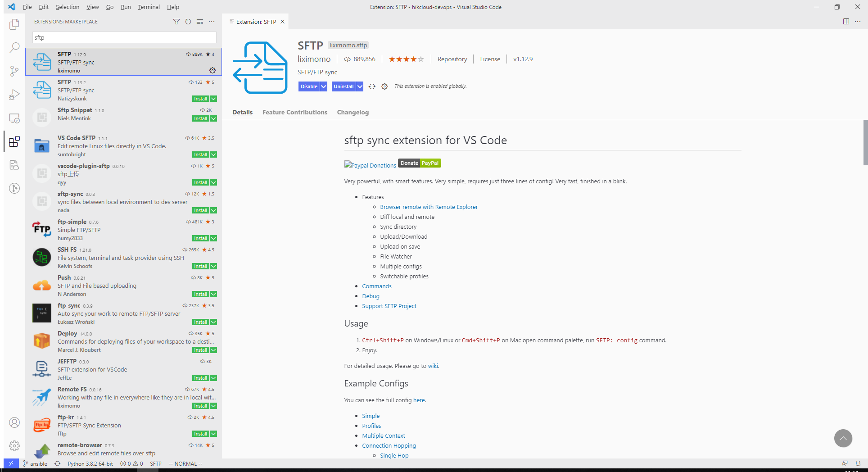
Task: Open the SFTP activity bar icon
Action: click(14, 165)
